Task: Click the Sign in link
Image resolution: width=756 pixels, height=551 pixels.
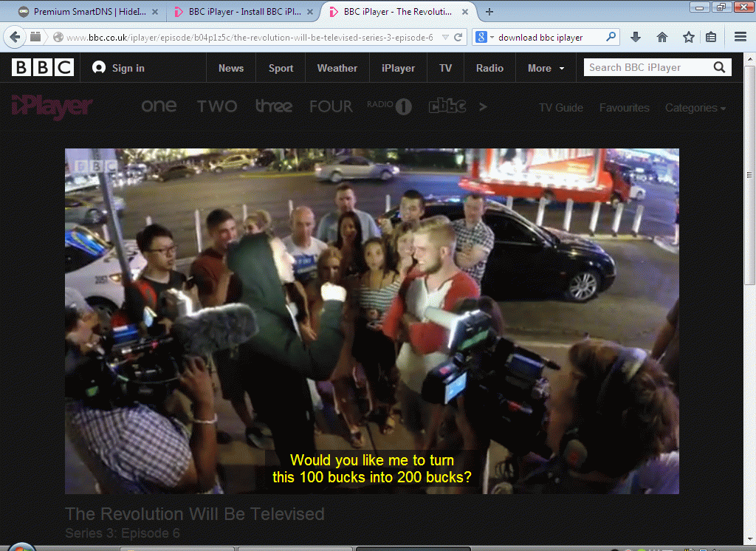Action: coord(118,68)
